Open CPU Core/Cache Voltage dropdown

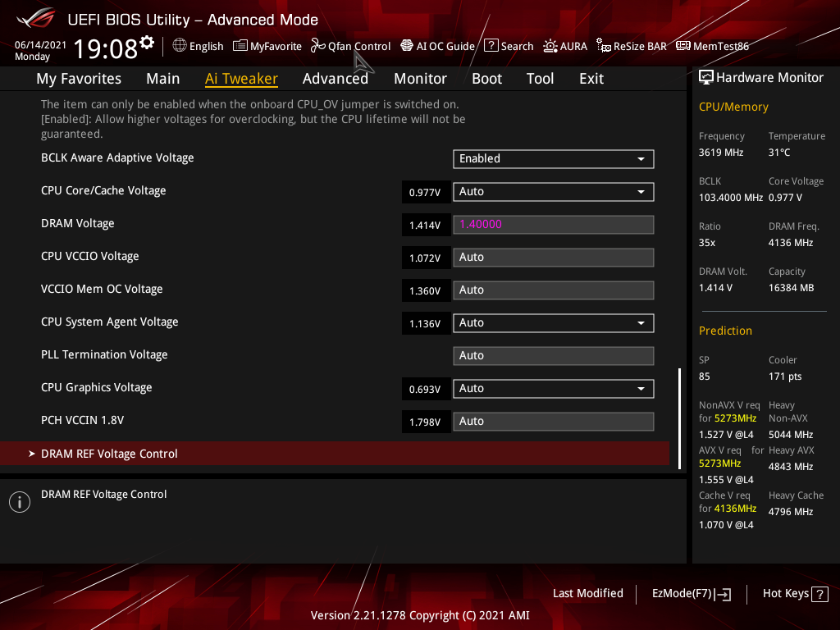pyautogui.click(x=554, y=192)
